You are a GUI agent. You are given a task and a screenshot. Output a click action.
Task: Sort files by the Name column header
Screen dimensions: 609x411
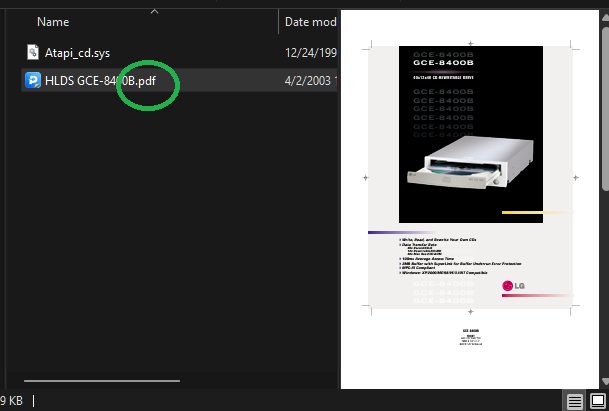53,22
